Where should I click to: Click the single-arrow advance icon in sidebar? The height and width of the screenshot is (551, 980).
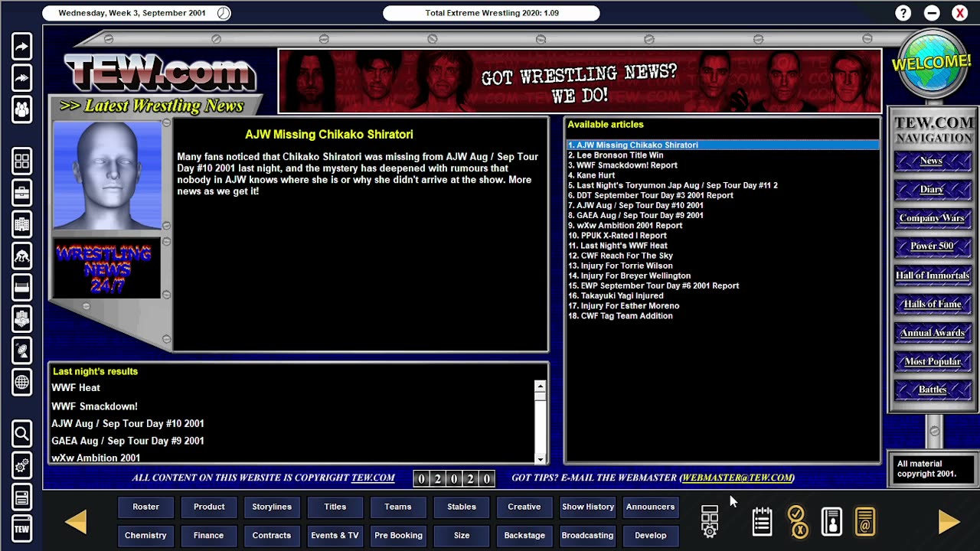pyautogui.click(x=21, y=47)
